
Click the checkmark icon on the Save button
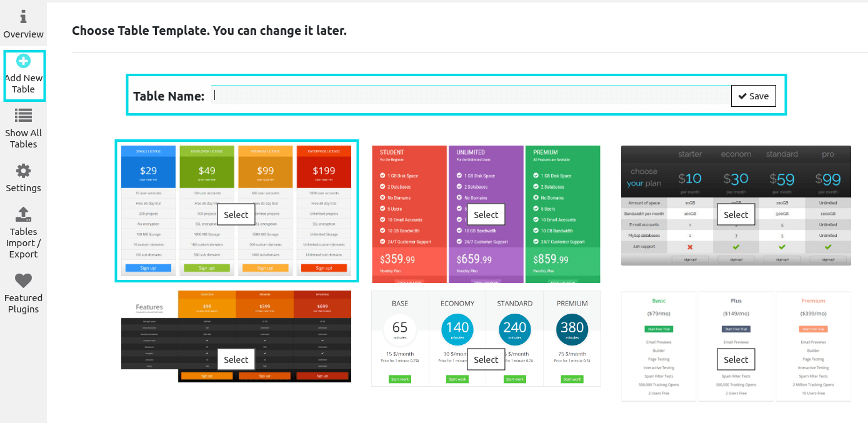coord(742,96)
